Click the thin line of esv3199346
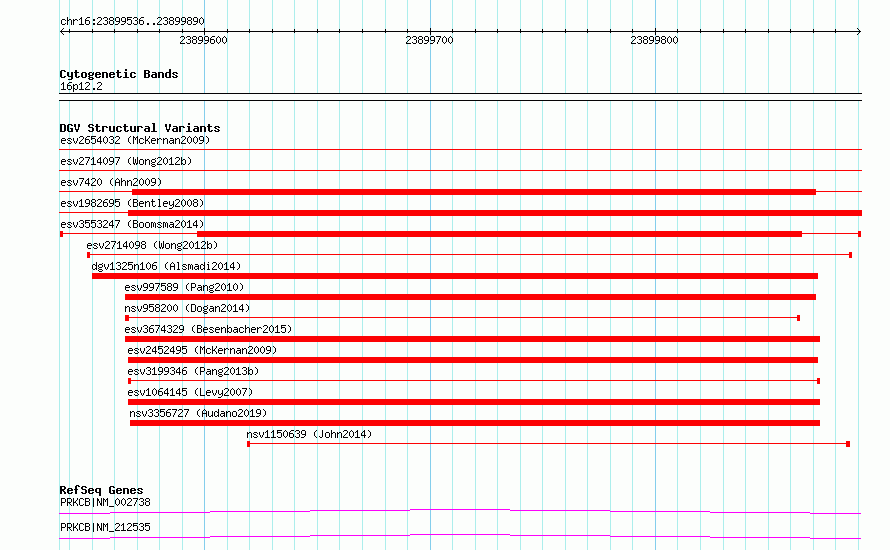Screen dimensions: 890x550 (x=474, y=381)
